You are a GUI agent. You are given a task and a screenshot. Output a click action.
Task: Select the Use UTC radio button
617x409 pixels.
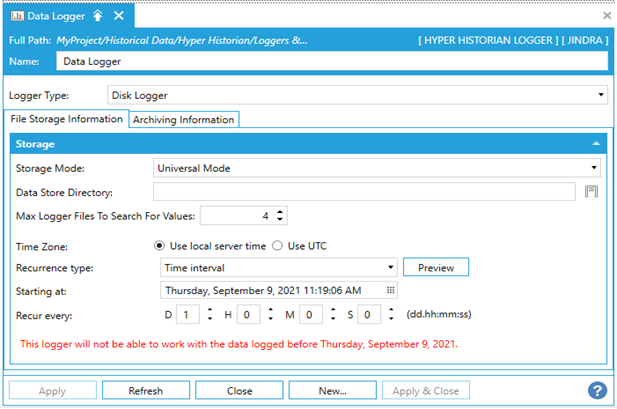278,245
